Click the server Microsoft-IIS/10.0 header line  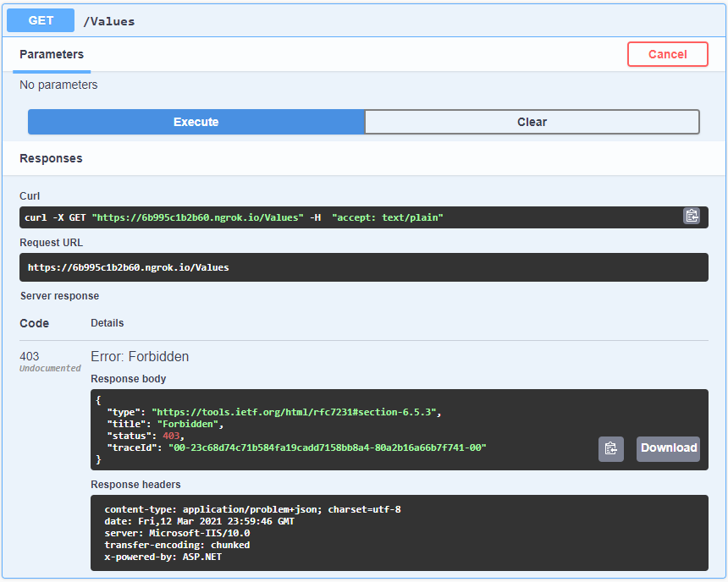178,533
